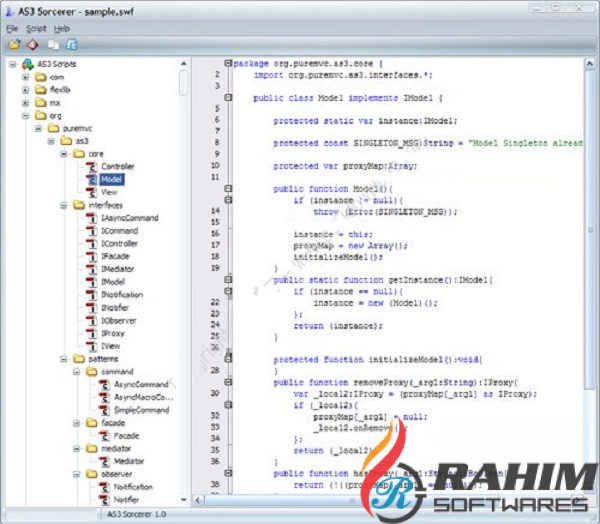The height and width of the screenshot is (524, 600).
Task: Click the IMediator interface icon
Action: click(x=92, y=269)
